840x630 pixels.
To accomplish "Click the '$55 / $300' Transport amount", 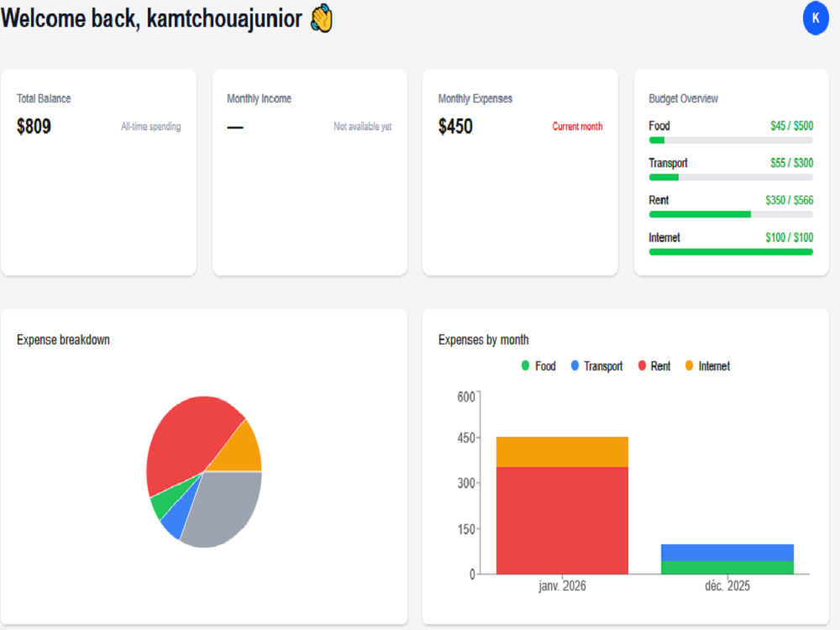I will 792,163.
